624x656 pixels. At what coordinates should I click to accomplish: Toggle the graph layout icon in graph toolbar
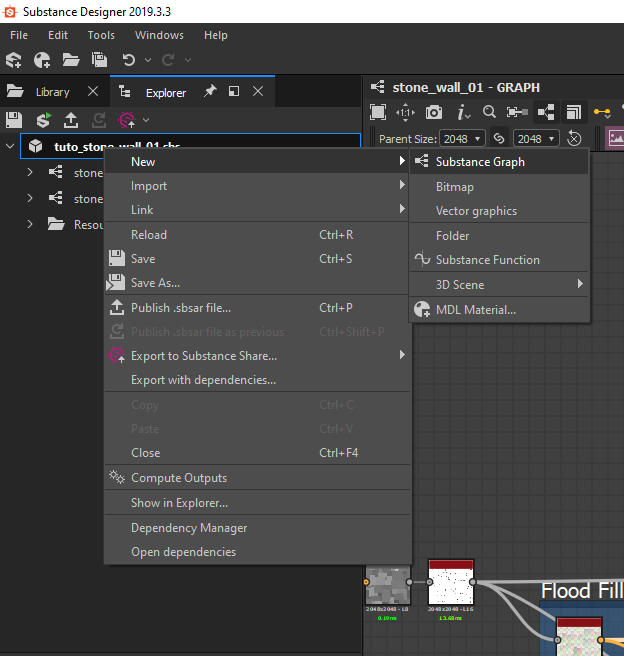click(x=546, y=112)
